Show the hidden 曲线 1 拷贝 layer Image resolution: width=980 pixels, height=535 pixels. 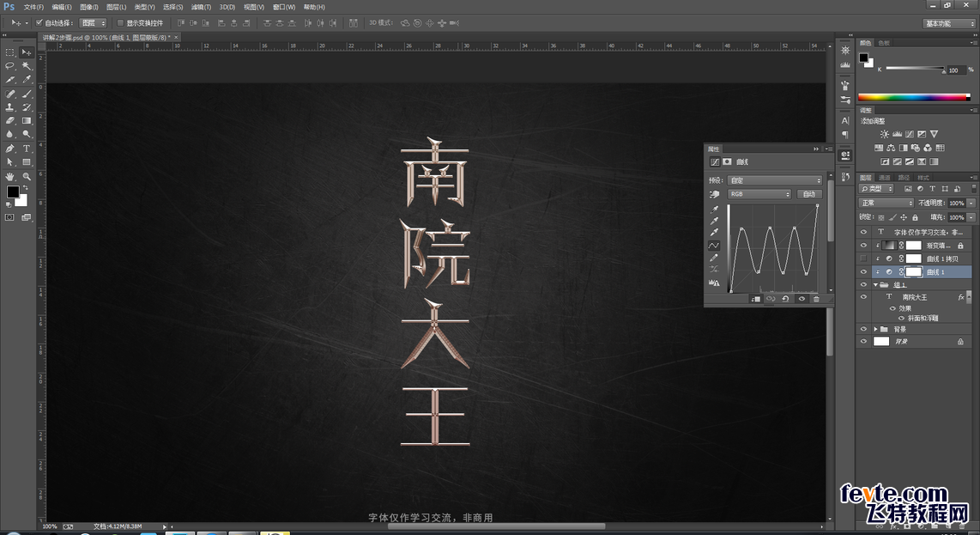point(863,258)
